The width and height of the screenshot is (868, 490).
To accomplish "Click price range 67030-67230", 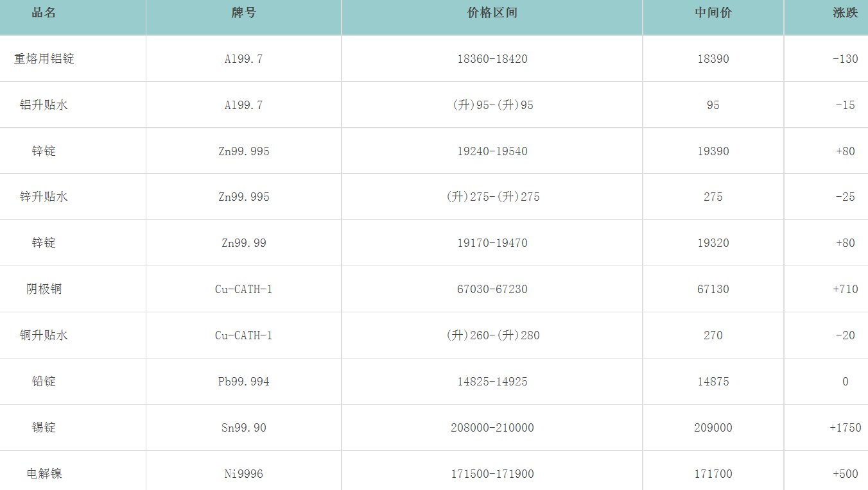I will pos(492,289).
